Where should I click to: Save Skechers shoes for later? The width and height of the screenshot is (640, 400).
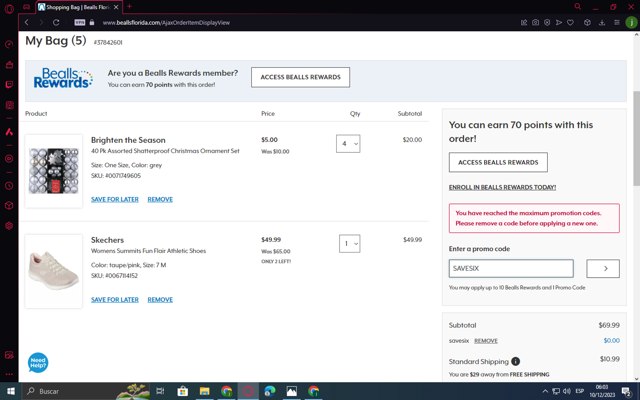pyautogui.click(x=115, y=299)
